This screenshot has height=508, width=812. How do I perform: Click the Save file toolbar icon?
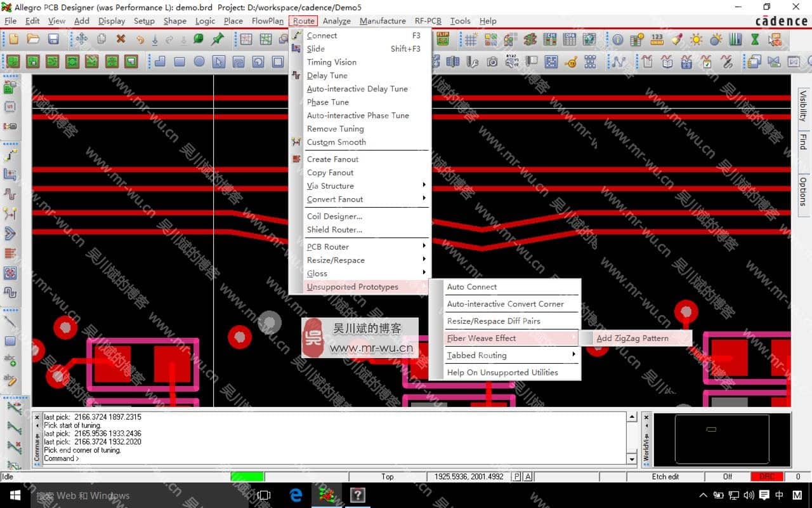(53, 39)
